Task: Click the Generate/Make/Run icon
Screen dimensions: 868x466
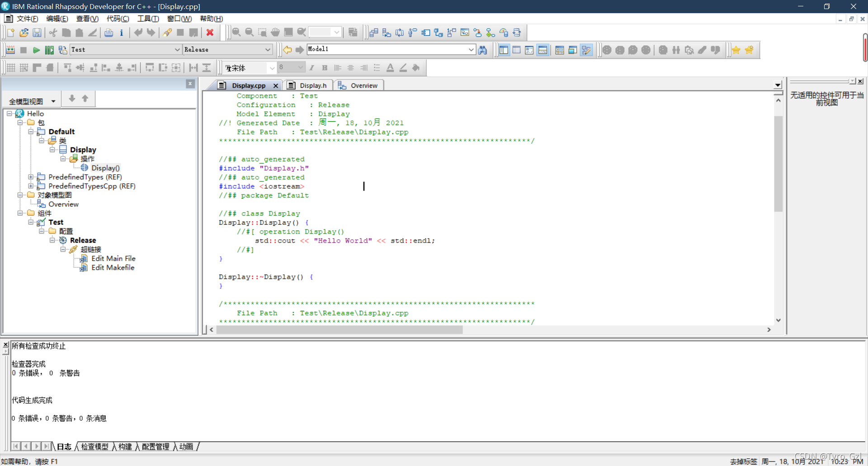Action: coord(49,50)
